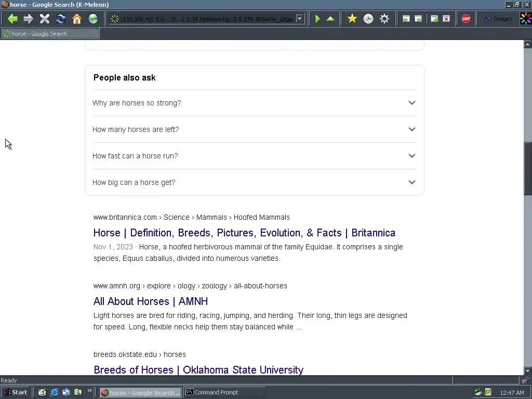Click 'horse - Google Search' taskbar button
Screen dimensions: 532x399
(141, 393)
